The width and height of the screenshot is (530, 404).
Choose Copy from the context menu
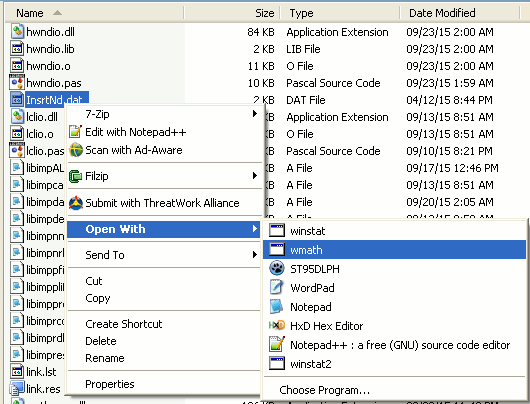(x=165, y=299)
